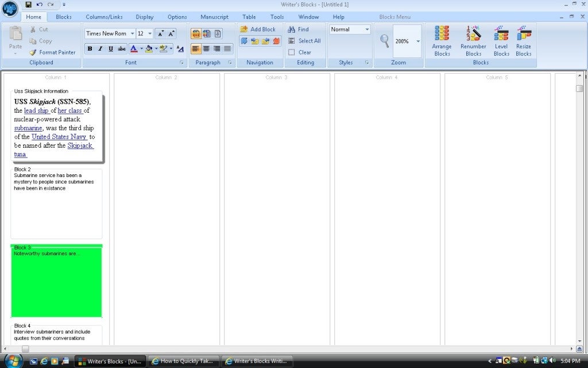Click the Format Painter icon
The height and width of the screenshot is (368, 588).
tap(34, 52)
